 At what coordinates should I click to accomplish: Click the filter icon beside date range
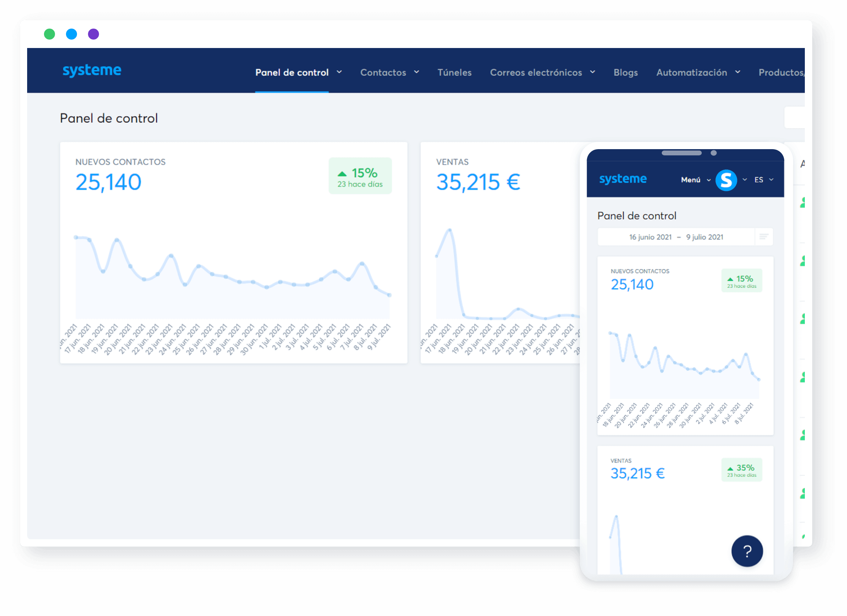point(764,237)
